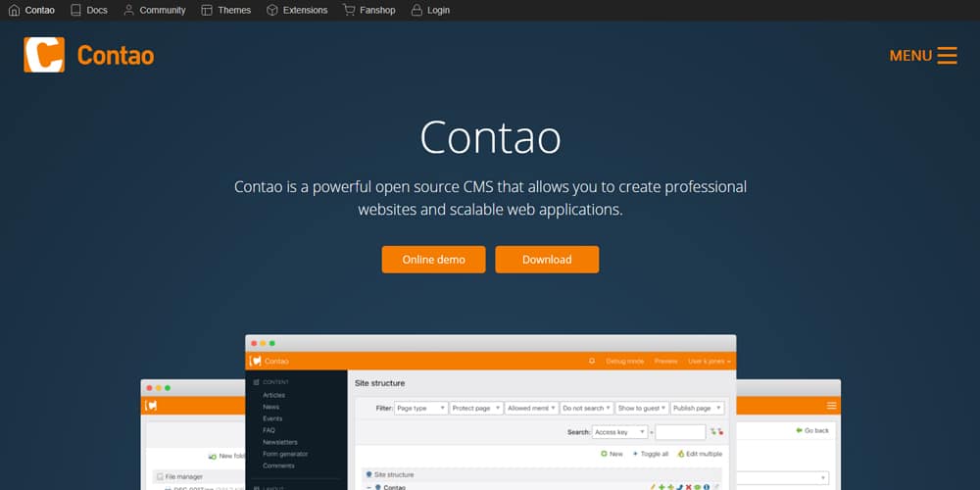The height and width of the screenshot is (490, 980).
Task: Click the red delete X icon on Contao row
Action: click(689, 487)
